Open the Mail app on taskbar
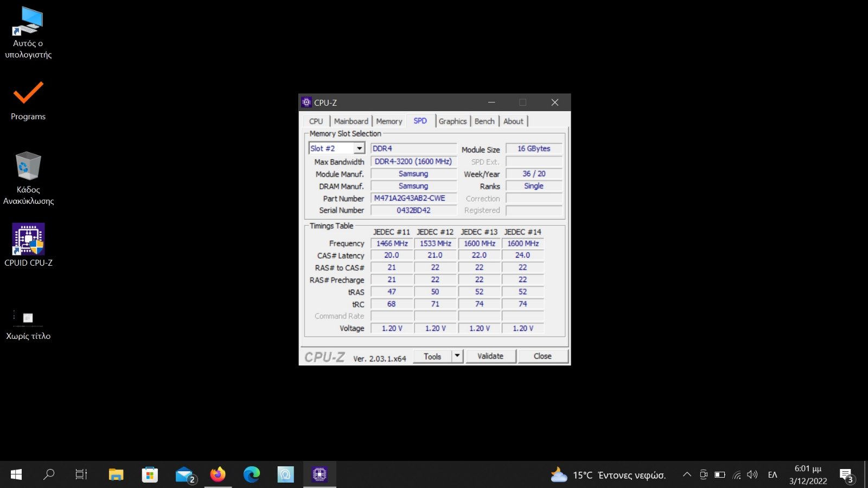Image resolution: width=868 pixels, height=488 pixels. click(x=184, y=474)
